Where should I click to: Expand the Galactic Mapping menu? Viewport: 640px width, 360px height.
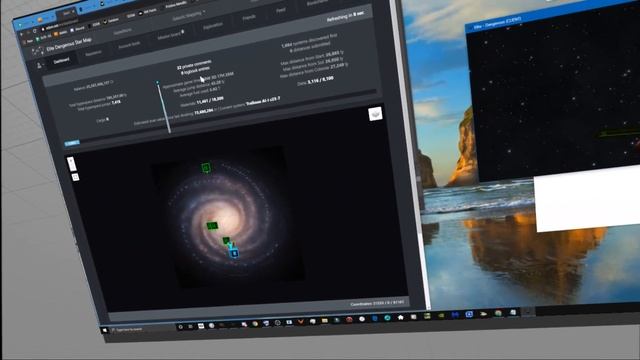pyautogui.click(x=188, y=16)
